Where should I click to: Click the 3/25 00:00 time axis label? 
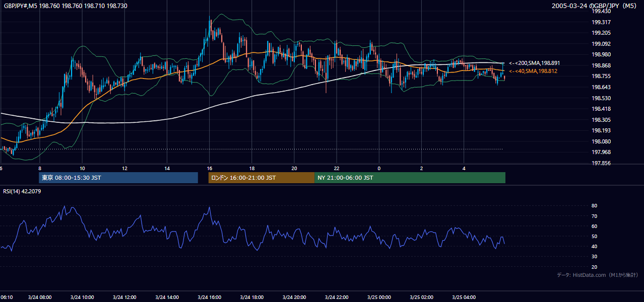(379, 297)
